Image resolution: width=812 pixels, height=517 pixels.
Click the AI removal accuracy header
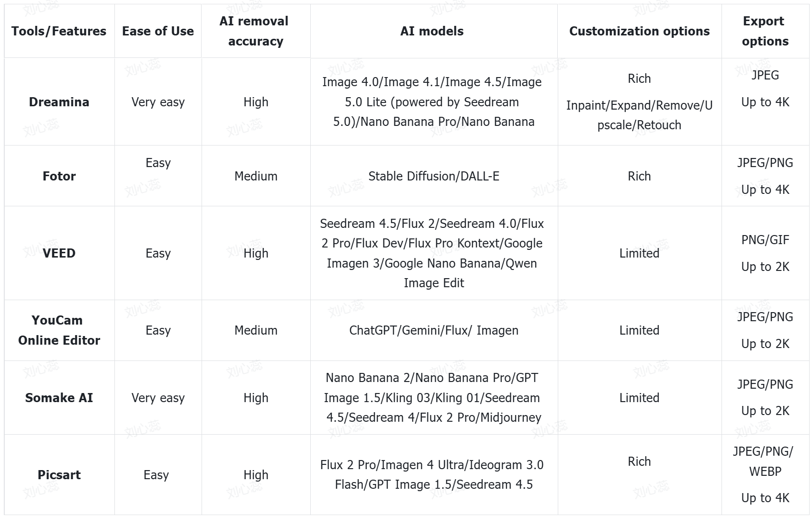coord(256,31)
